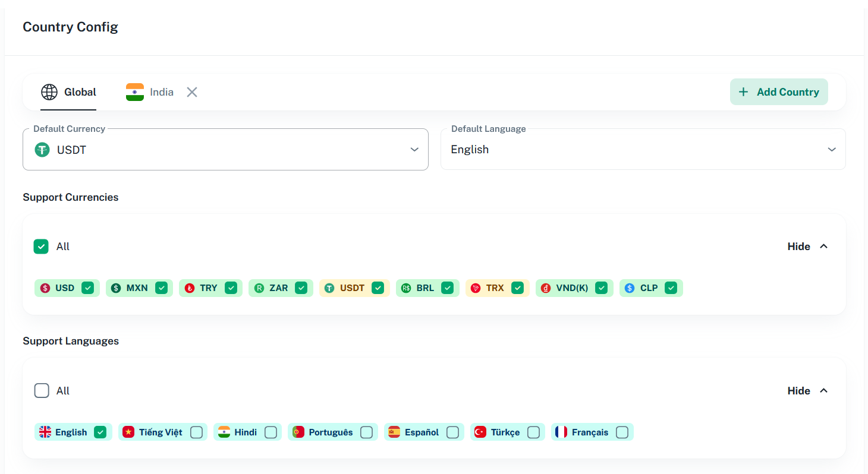Click the TRX currency icon

coord(476,288)
